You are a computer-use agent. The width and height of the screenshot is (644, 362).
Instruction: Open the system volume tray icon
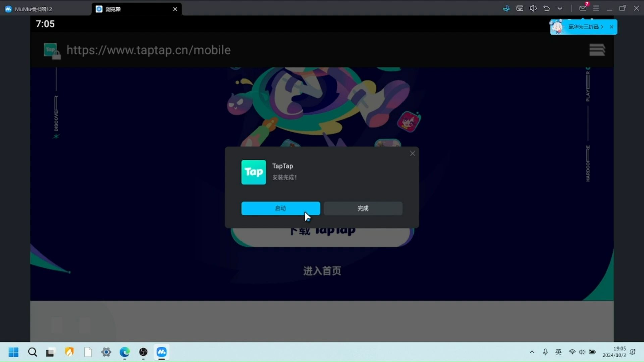(x=582, y=352)
